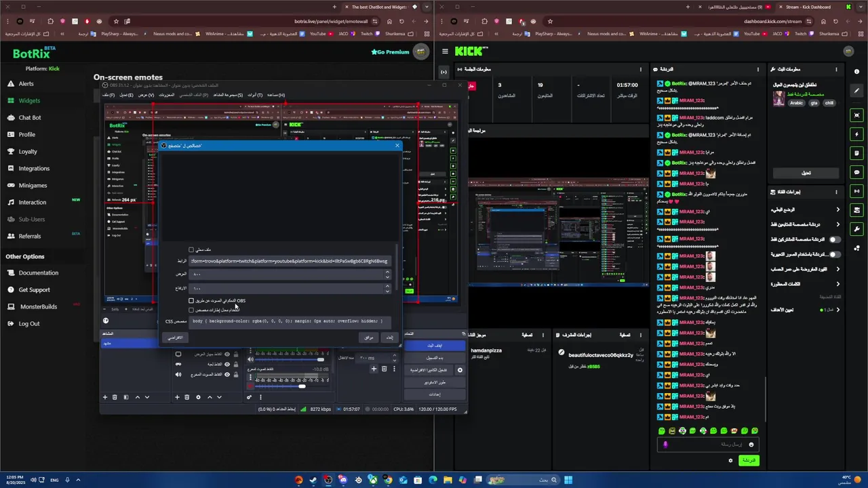The height and width of the screenshot is (488, 868).
Task: Toggle visibility of audio output capture source
Action: (x=227, y=374)
